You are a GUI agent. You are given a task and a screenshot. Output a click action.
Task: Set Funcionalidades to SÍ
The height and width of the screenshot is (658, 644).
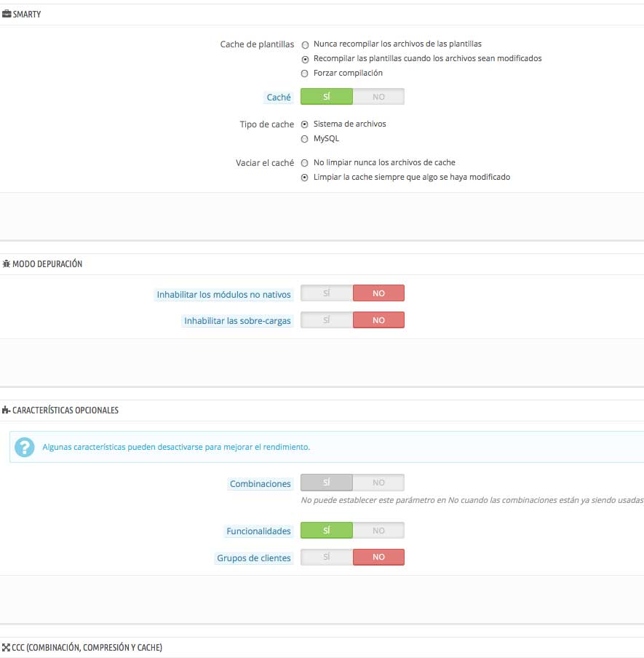327,531
